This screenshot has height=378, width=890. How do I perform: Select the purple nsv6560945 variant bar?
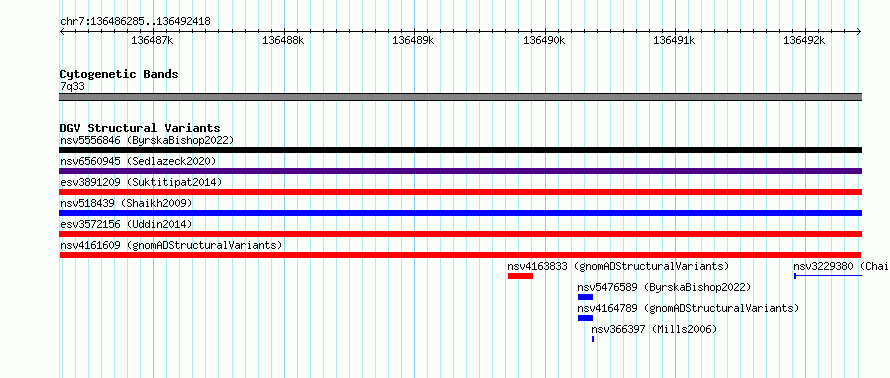[460, 171]
